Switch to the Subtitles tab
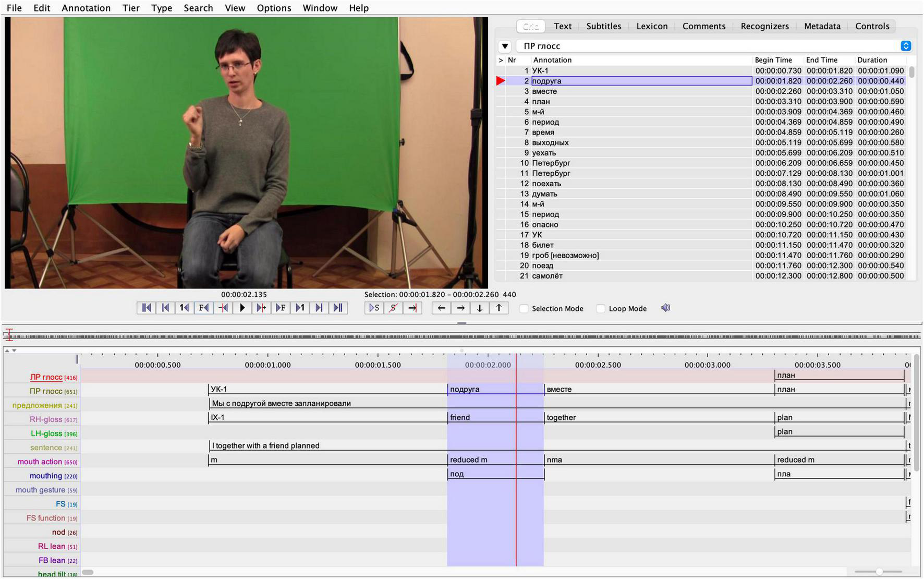 [x=603, y=26]
